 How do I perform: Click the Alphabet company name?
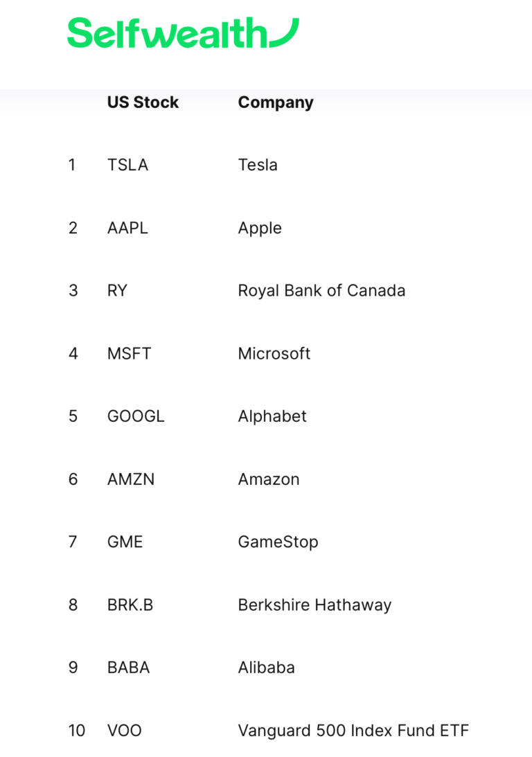pos(272,416)
